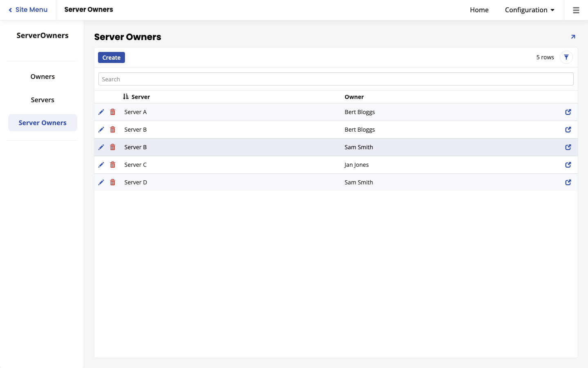Edit the Server B record owned by Sam Smith
The image size is (588, 368).
(x=101, y=147)
